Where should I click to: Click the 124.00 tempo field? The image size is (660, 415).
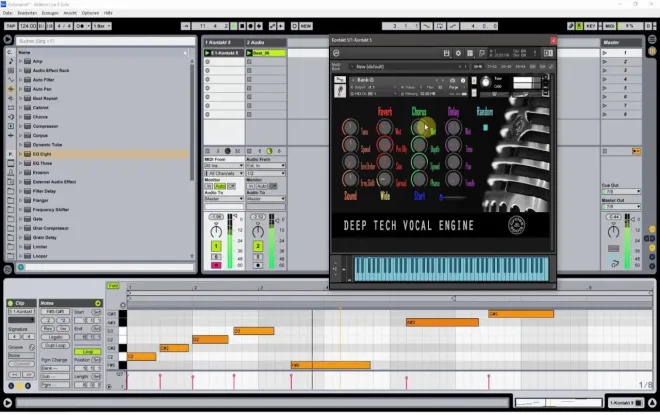click(x=28, y=26)
